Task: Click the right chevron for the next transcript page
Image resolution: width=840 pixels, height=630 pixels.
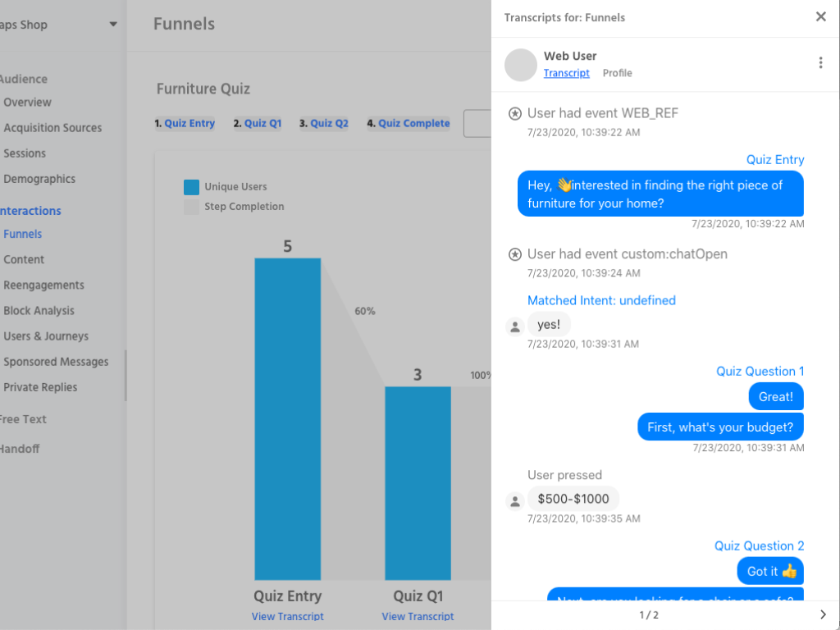Action: (x=823, y=614)
